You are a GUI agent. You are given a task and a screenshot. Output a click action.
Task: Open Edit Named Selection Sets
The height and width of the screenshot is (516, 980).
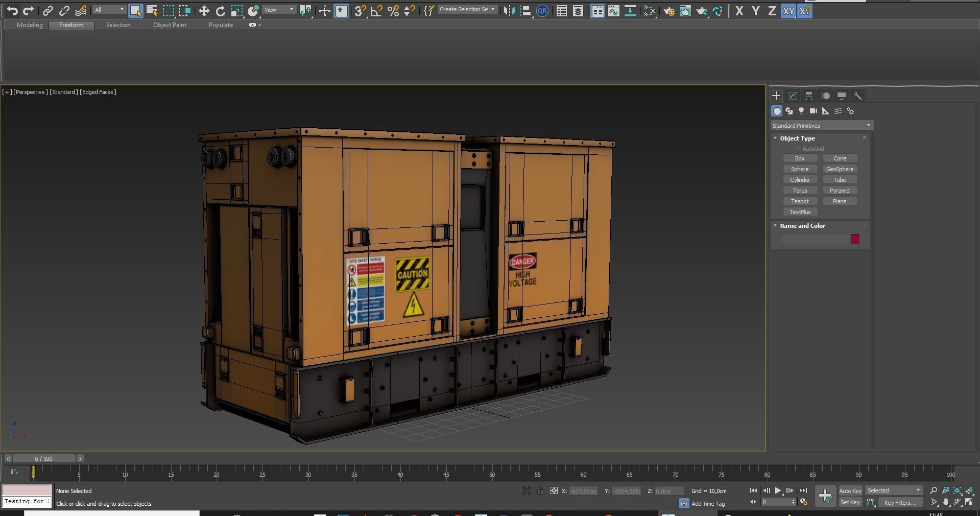tap(428, 11)
